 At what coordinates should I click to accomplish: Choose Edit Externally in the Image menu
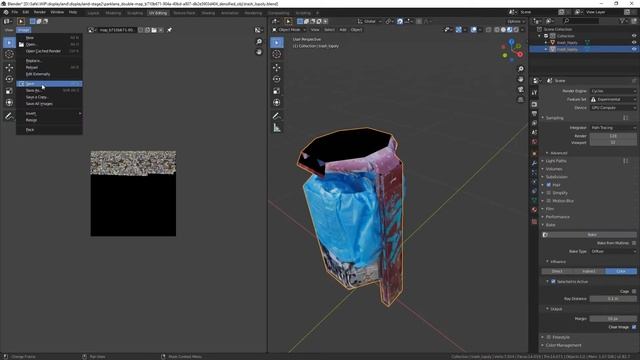pyautogui.click(x=49, y=74)
